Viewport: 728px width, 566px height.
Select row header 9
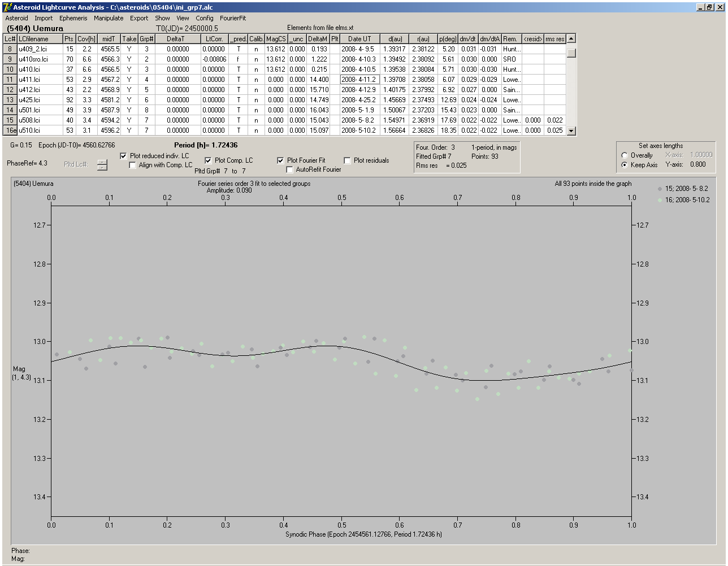pos(10,59)
